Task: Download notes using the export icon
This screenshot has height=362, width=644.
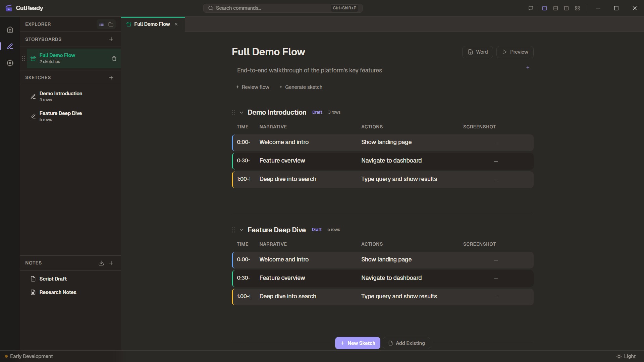Action: pos(101,263)
